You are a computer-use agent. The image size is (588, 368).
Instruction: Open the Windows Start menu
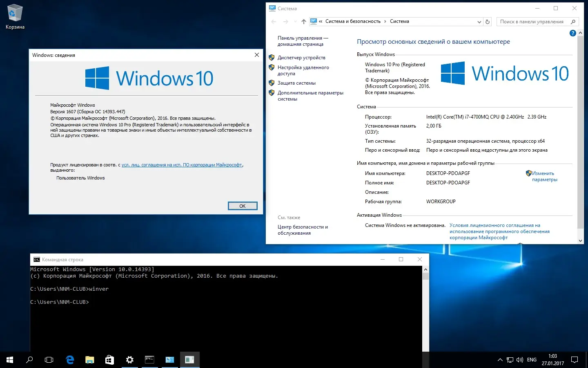pos(10,360)
